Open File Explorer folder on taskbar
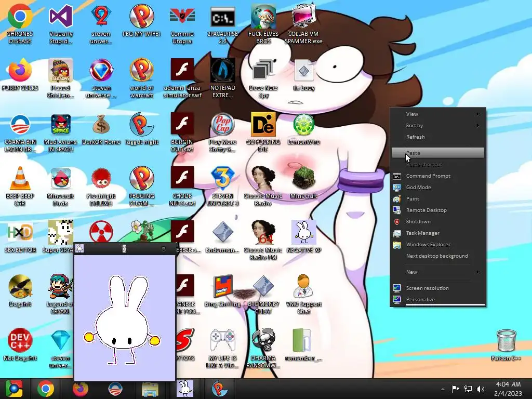This screenshot has width=532, height=399. click(150, 389)
